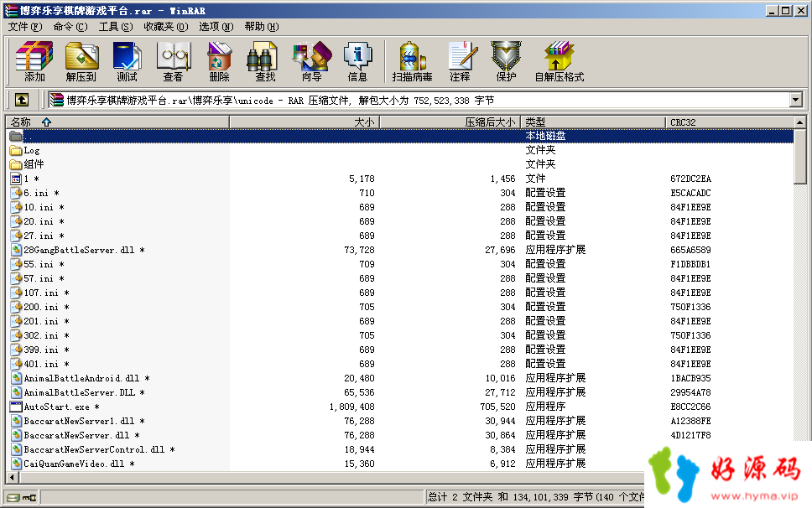The image size is (812, 508).
Task: Click the vertical scrollbar up arrow
Action: coord(800,122)
